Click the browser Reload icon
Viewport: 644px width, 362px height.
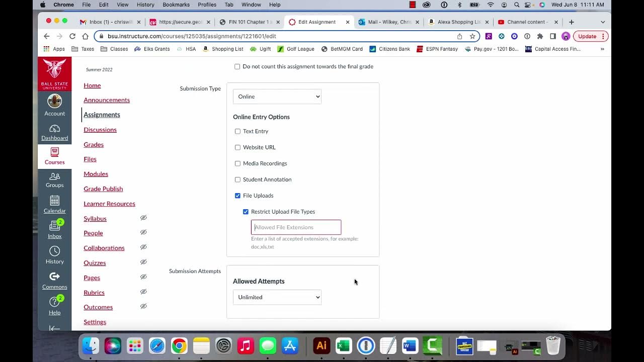click(x=72, y=36)
